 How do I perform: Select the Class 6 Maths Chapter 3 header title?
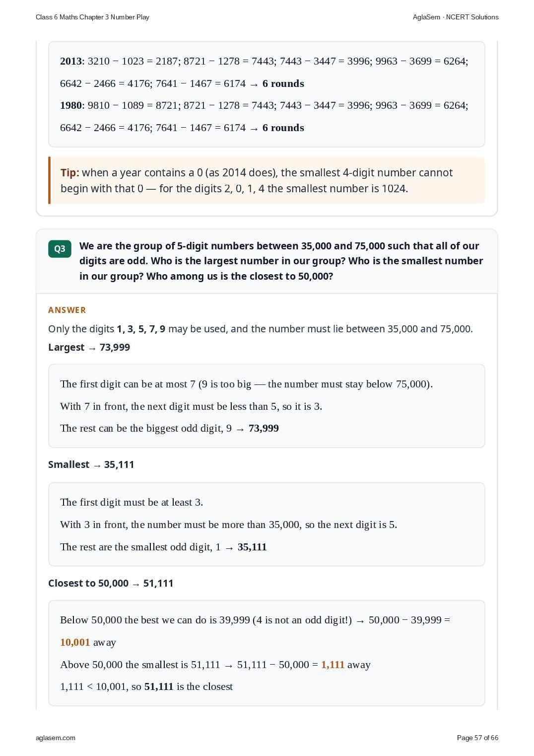(x=92, y=17)
